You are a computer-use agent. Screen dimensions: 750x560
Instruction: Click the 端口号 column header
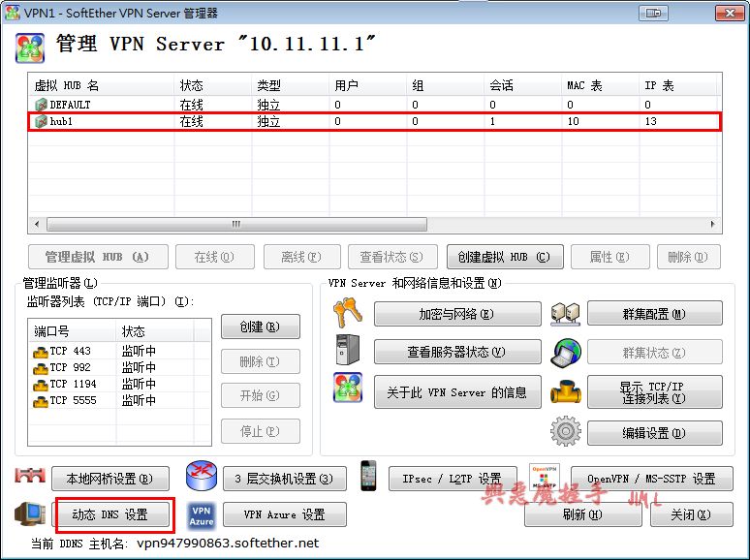[x=73, y=331]
